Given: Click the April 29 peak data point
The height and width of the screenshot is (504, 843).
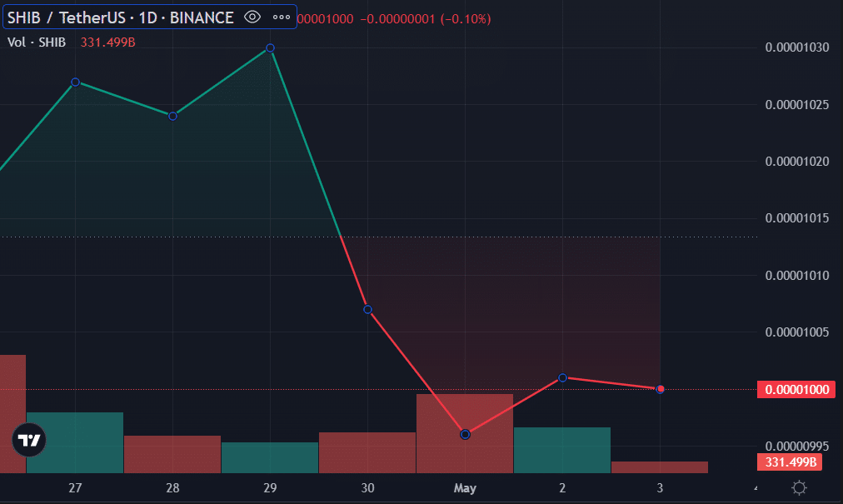Looking at the screenshot, I should tap(271, 48).
